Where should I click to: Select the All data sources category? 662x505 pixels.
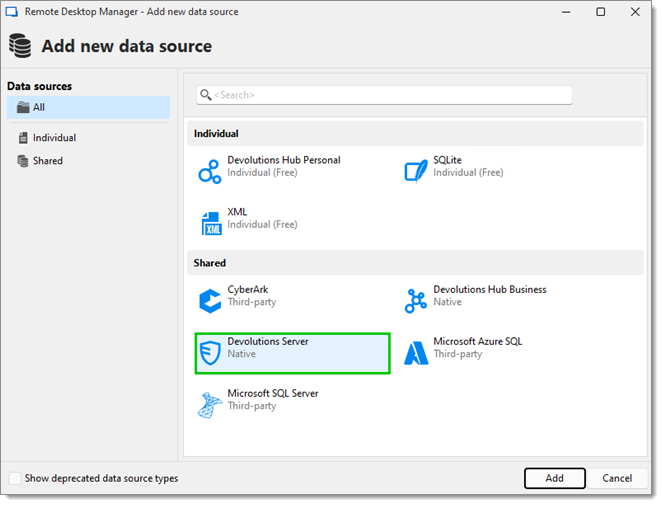(88, 107)
